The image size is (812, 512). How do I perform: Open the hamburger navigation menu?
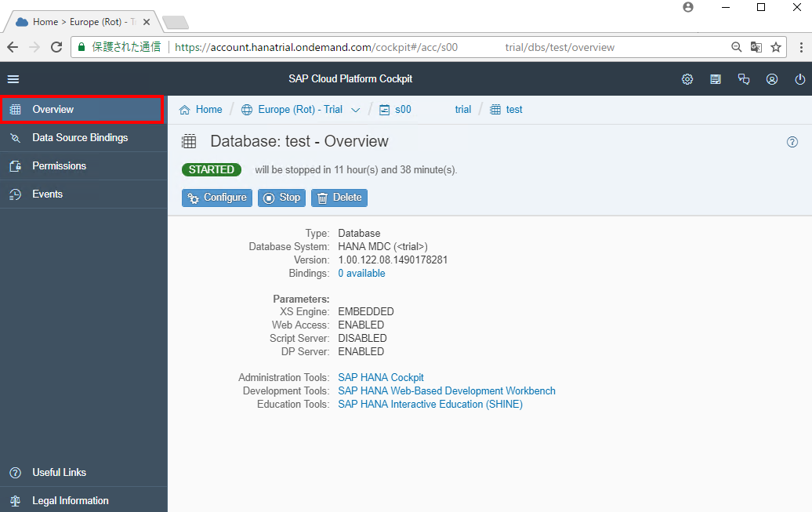point(13,78)
